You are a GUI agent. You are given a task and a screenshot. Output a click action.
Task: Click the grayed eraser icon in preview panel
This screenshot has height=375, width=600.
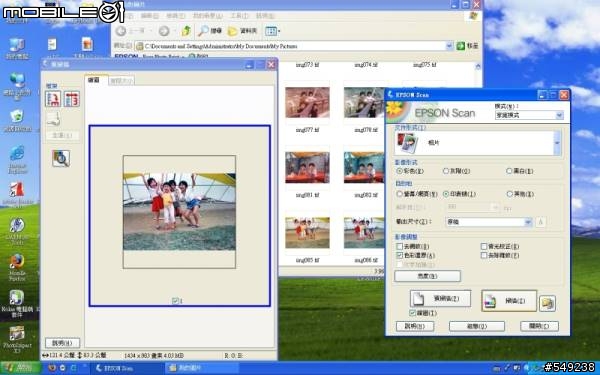pos(53,119)
